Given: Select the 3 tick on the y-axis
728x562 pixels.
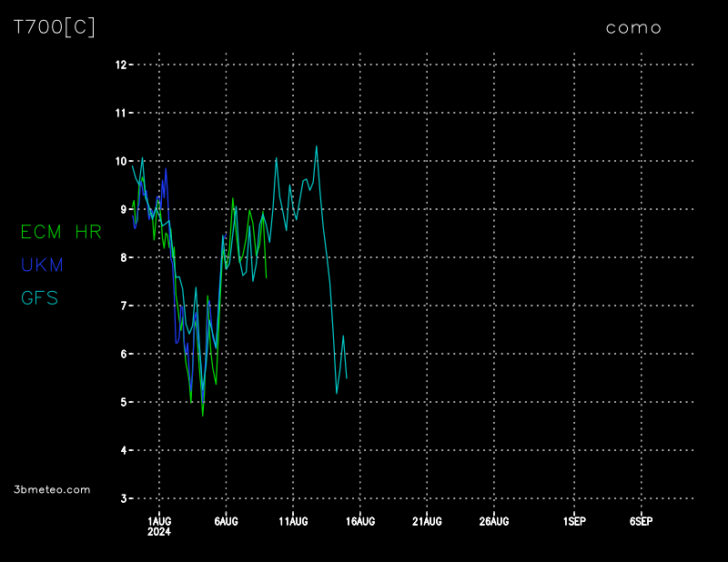Looking at the screenshot, I should tap(123, 498).
